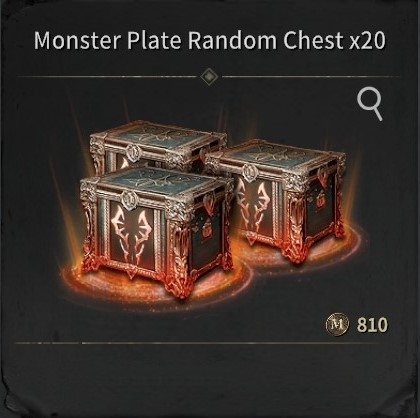Click the diamond ornament below the title
The image size is (420, 418).
tap(209, 76)
